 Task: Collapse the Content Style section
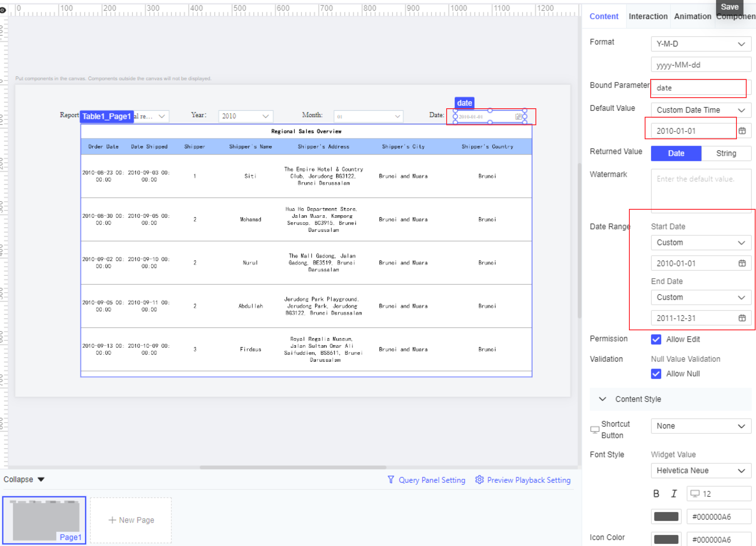602,399
